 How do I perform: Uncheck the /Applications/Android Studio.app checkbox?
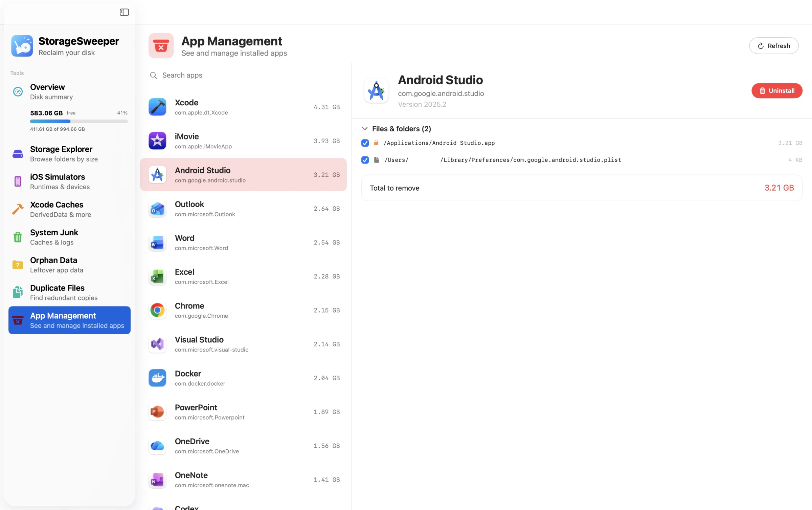[x=365, y=143]
